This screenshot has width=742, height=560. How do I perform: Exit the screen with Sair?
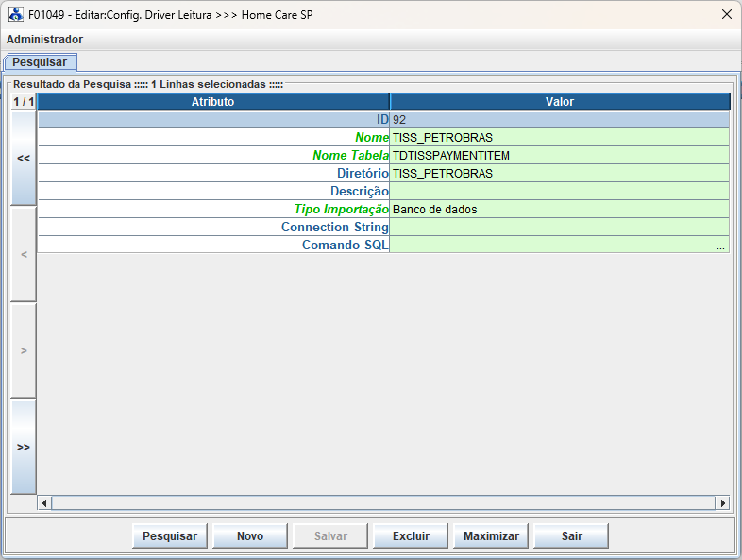pyautogui.click(x=571, y=535)
